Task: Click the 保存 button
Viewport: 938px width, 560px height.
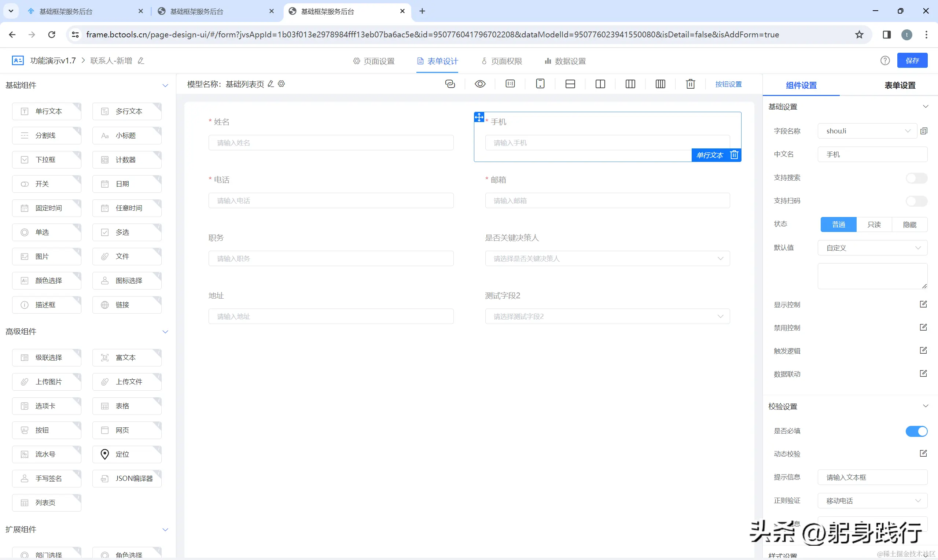Action: click(912, 61)
